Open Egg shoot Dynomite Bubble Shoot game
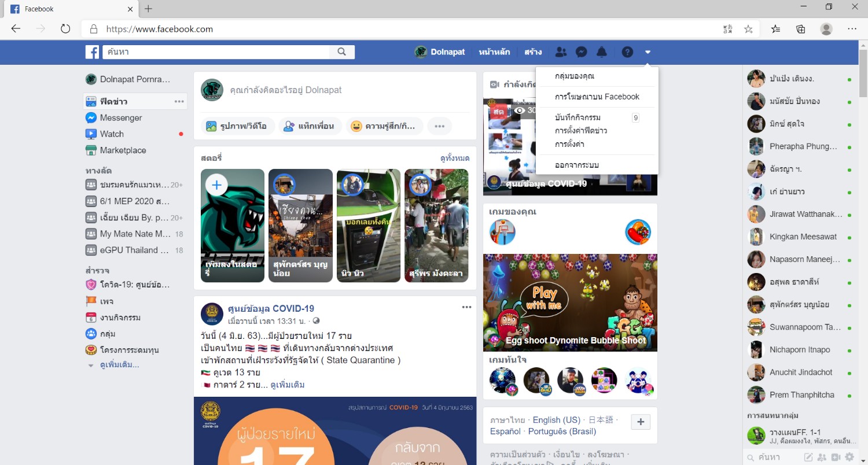The image size is (868, 465). point(570,302)
